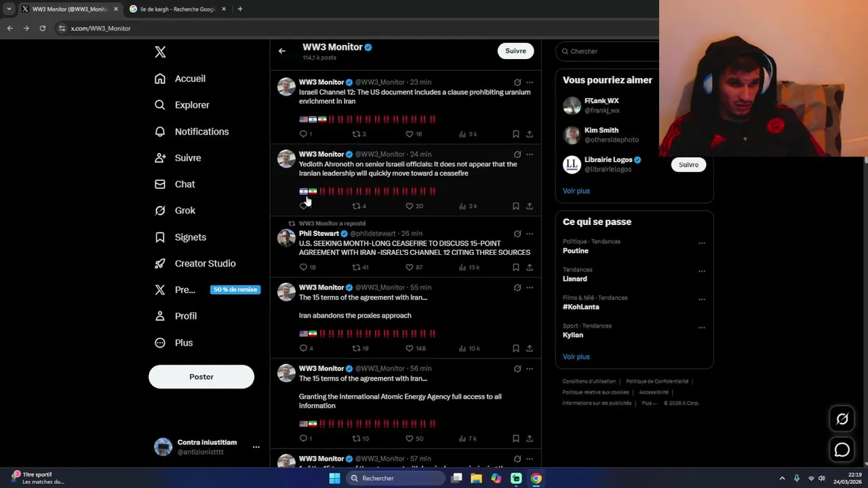Viewport: 868px width, 488px height.
Task: Open Premium with 50% discount badge
Action: pyautogui.click(x=206, y=289)
